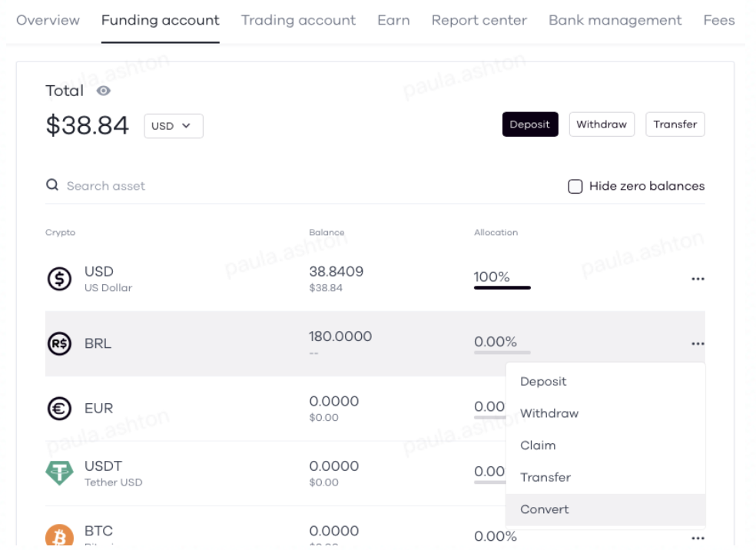Click the orange Bitcoin icon
756x550 pixels.
click(58, 537)
